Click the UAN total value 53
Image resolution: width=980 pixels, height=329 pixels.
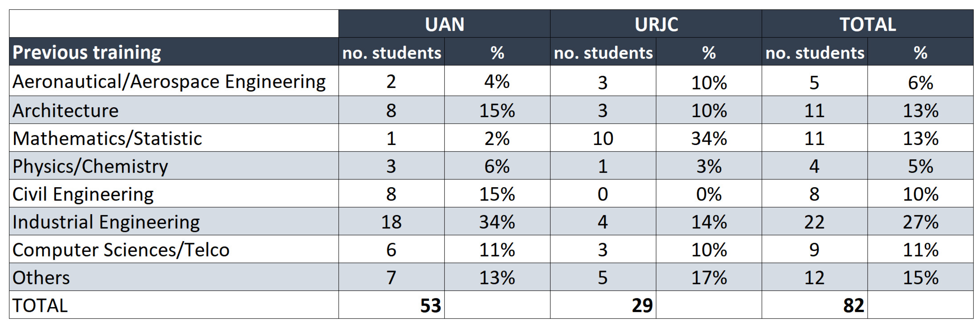[x=430, y=306]
